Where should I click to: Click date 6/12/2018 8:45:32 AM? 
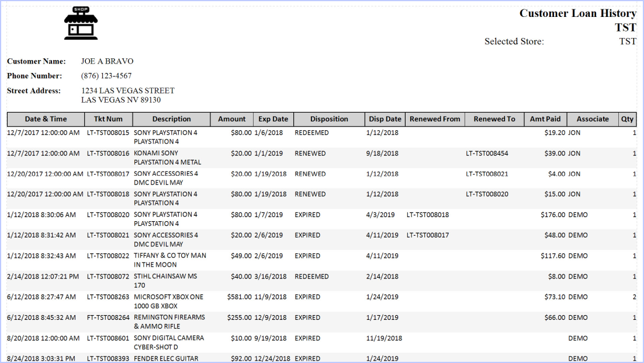tap(41, 317)
